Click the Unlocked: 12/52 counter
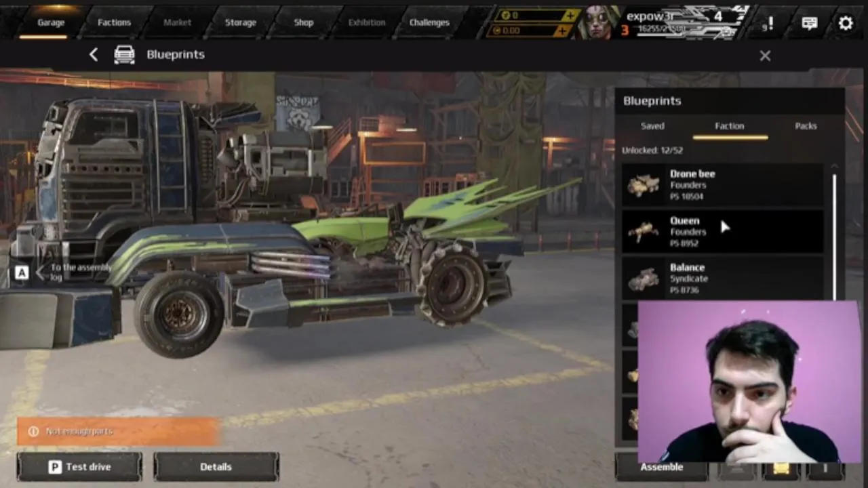The width and height of the screenshot is (868, 488). click(652, 150)
